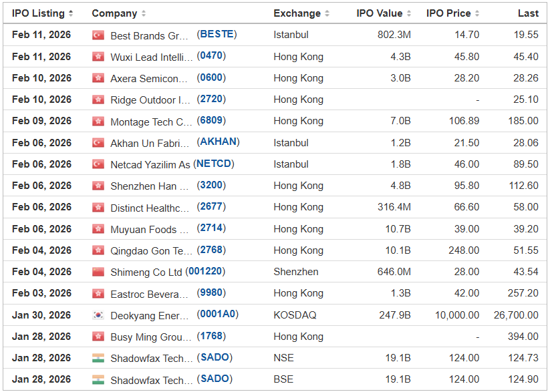Click the BSE exchange cell
The width and height of the screenshot is (550, 392).
click(283, 379)
